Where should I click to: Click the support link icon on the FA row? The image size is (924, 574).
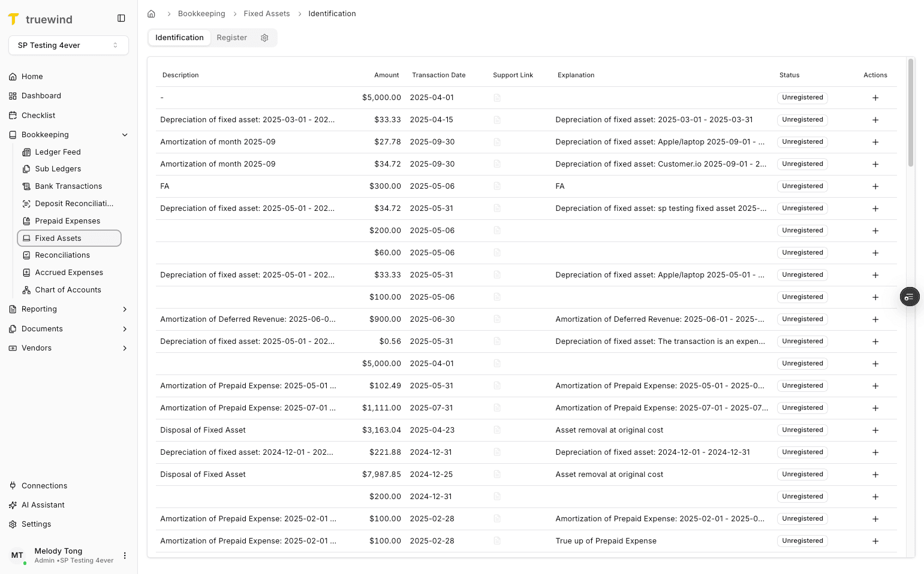[x=497, y=186]
